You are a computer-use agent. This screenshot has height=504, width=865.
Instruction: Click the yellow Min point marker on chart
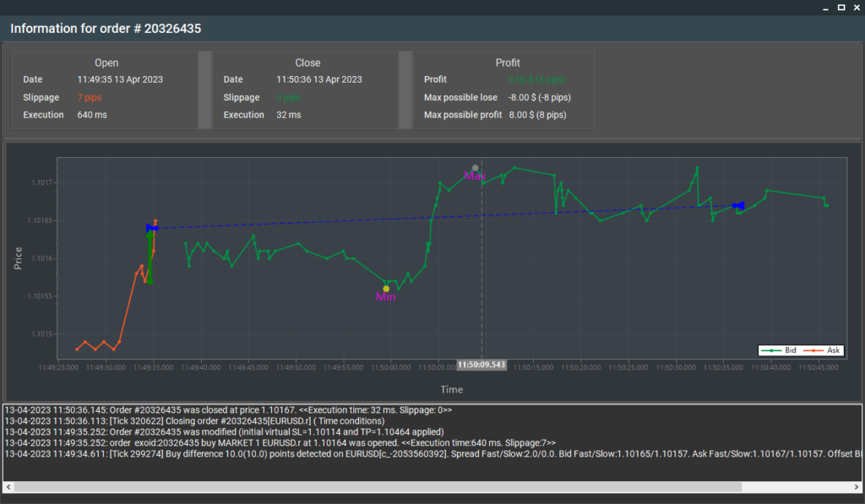[x=386, y=289]
